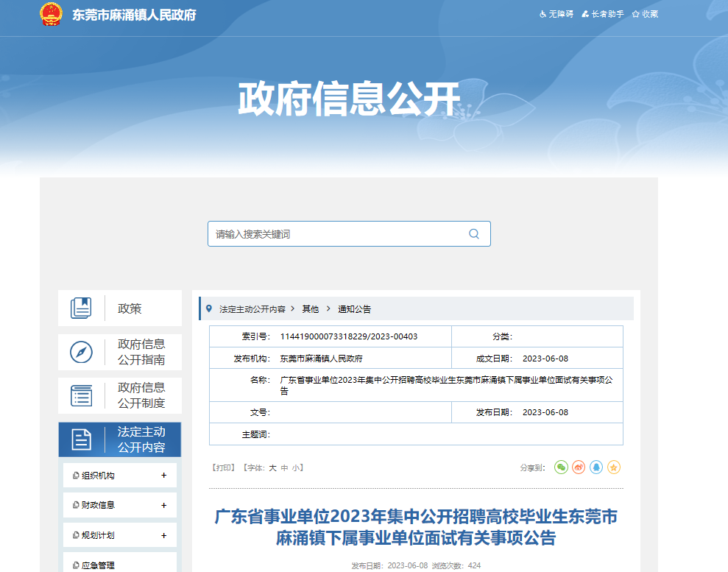The width and height of the screenshot is (728, 572).
Task: Share the article to QQ
Action: 596,467
